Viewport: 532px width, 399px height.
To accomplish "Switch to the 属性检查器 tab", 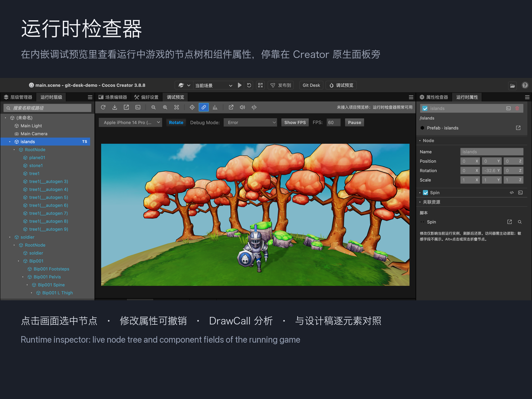I will [434, 97].
